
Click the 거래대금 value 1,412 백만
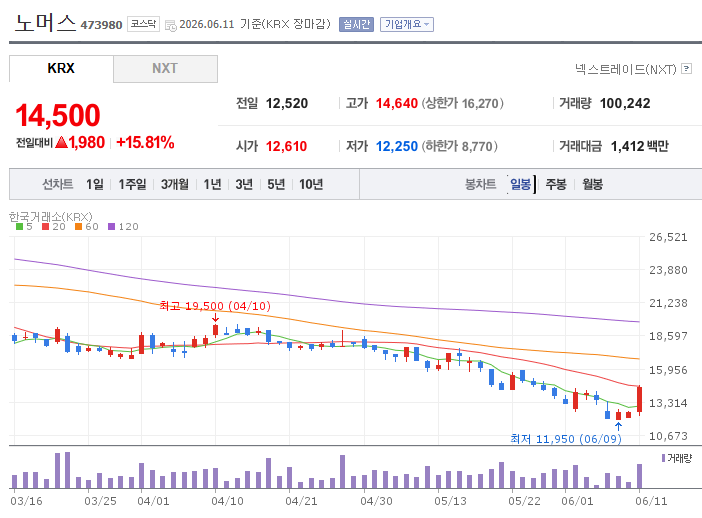[640, 146]
